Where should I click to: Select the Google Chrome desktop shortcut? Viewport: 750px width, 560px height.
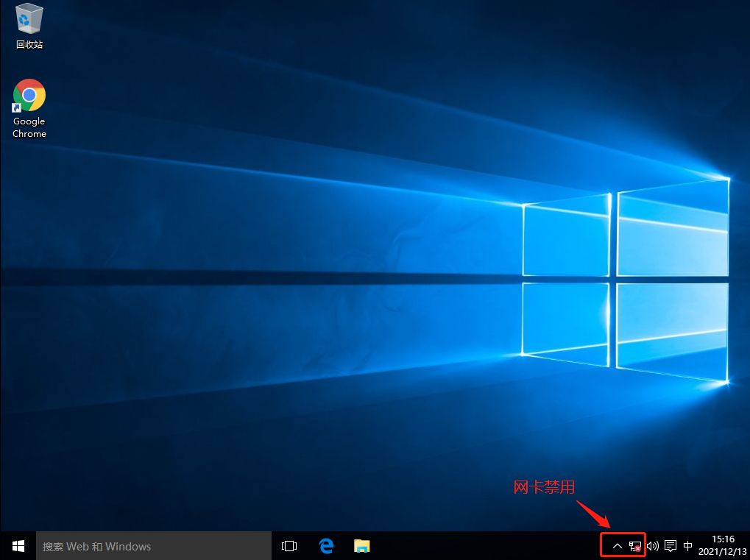[29, 109]
